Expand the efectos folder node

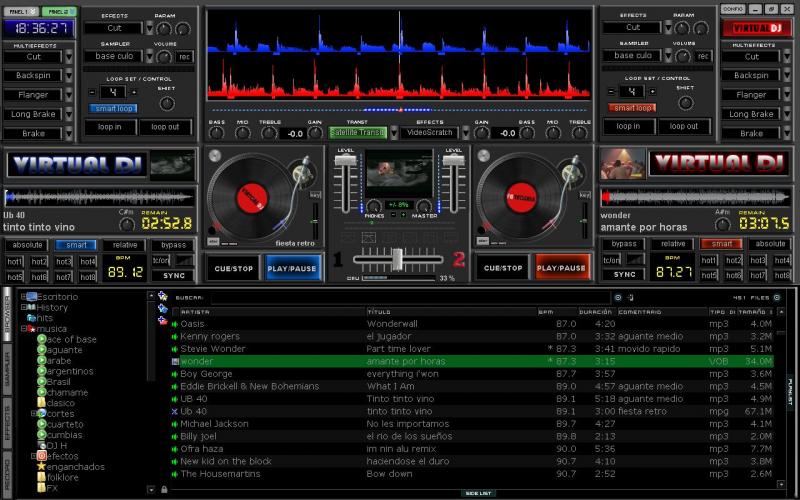coord(34,456)
